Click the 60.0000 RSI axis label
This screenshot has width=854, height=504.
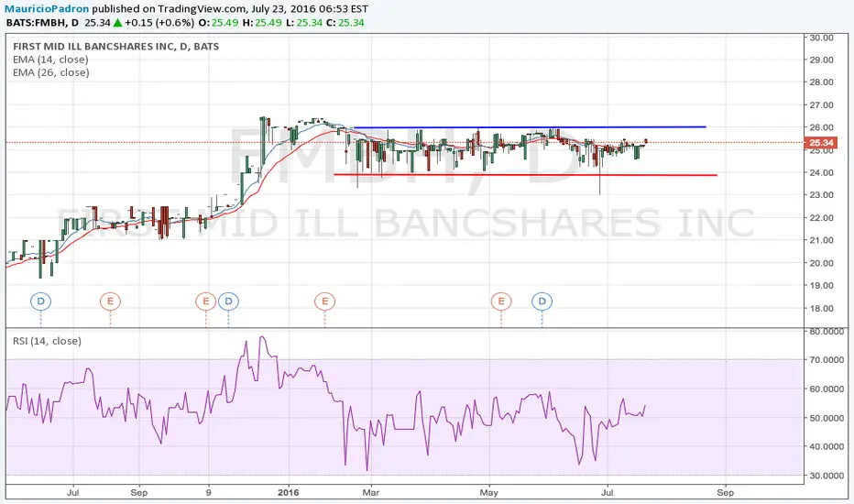[827, 389]
